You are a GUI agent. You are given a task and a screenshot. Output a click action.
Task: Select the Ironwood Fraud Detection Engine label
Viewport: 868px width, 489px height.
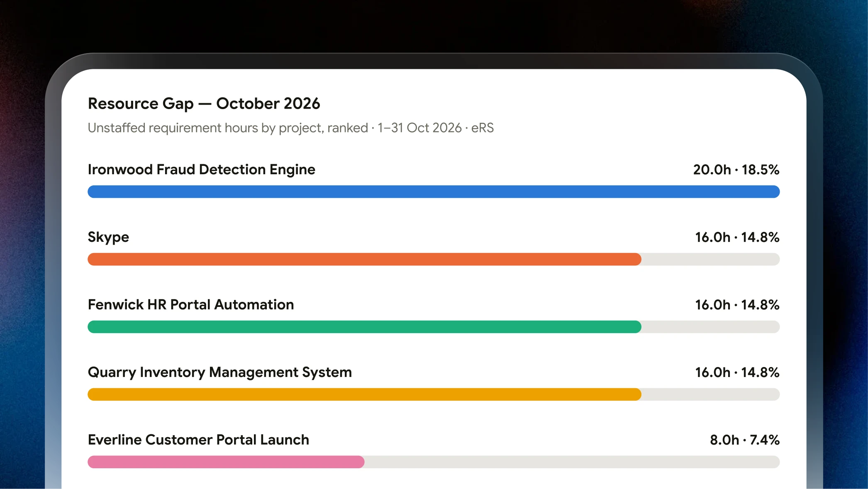[201, 170]
